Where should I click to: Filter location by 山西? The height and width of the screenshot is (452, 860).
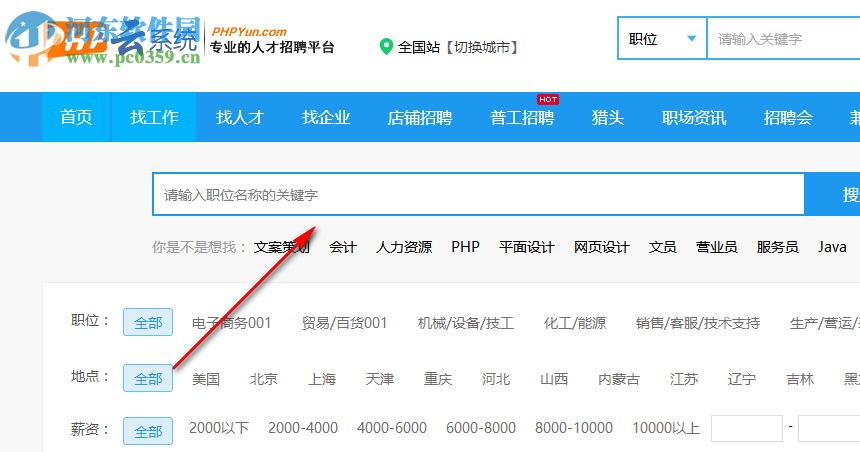(554, 379)
